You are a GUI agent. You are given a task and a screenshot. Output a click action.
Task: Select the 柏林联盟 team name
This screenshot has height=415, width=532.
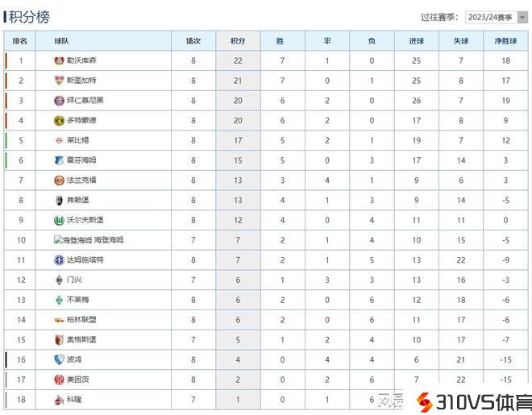pos(81,320)
